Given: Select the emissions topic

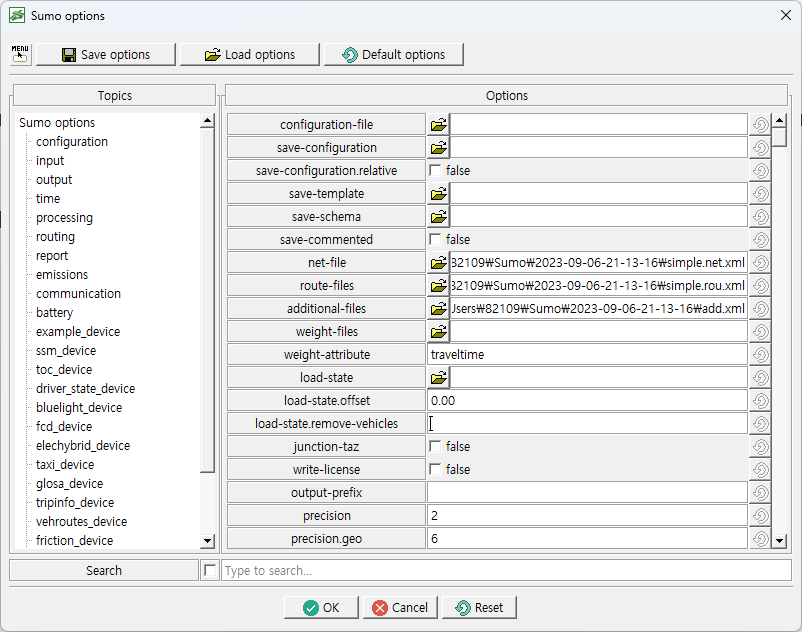Looking at the screenshot, I should pos(61,275).
